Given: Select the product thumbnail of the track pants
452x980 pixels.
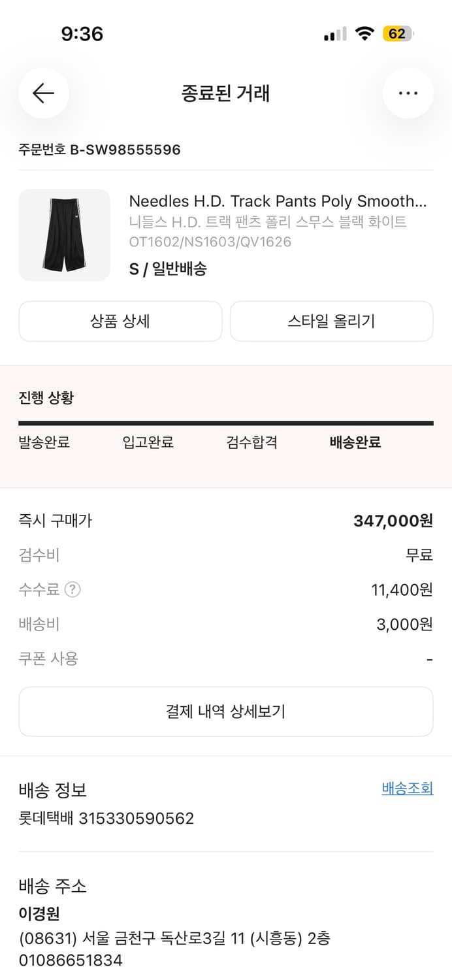Looking at the screenshot, I should tap(65, 235).
